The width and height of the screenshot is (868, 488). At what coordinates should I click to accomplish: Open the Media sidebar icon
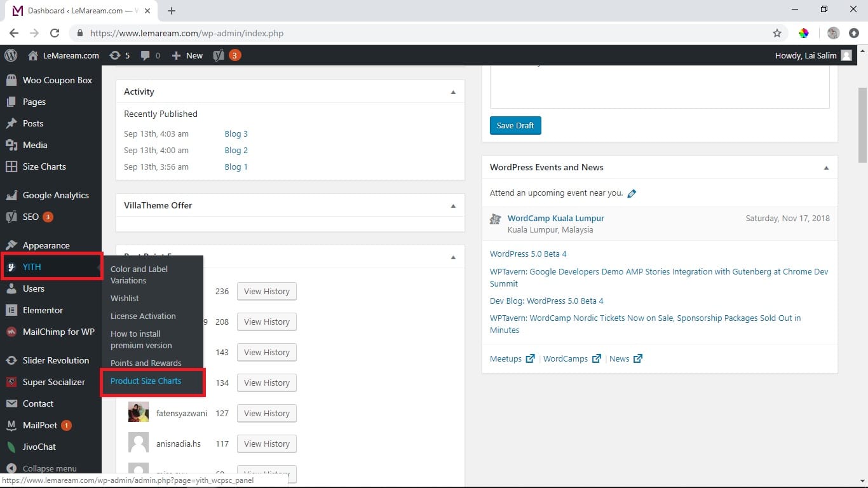(x=11, y=145)
